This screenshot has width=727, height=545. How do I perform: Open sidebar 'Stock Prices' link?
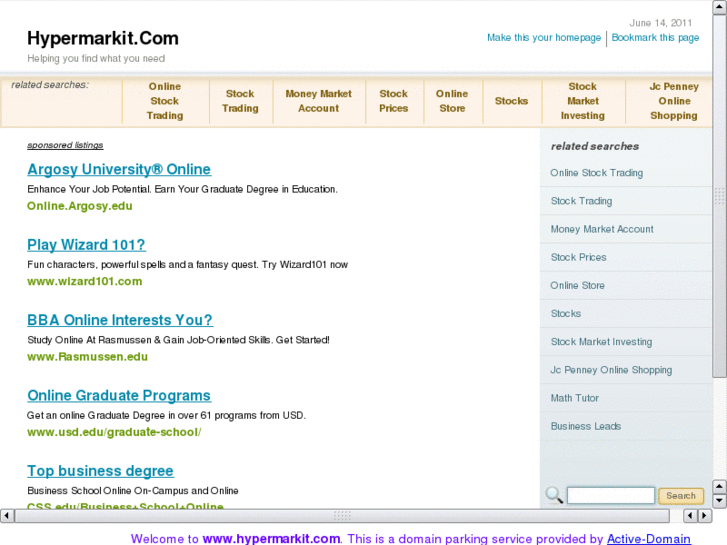(578, 257)
